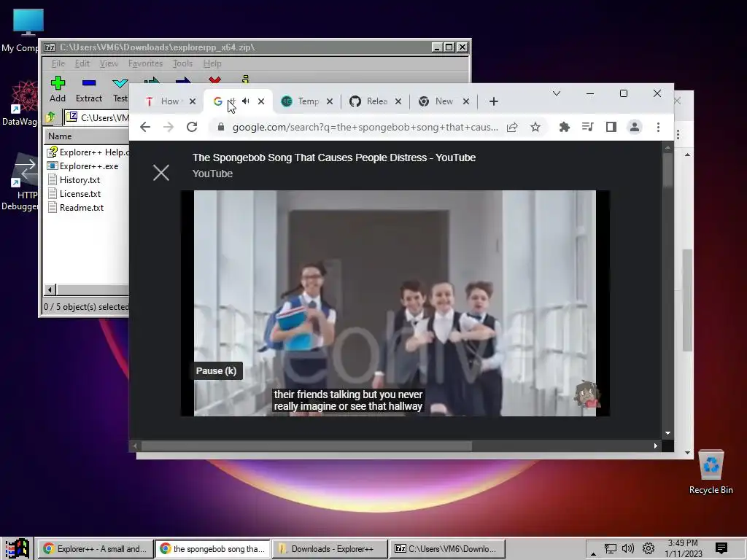The image size is (747, 560).
Task: Click the Add icon in 7-Zip toolbar
Action: (58, 89)
